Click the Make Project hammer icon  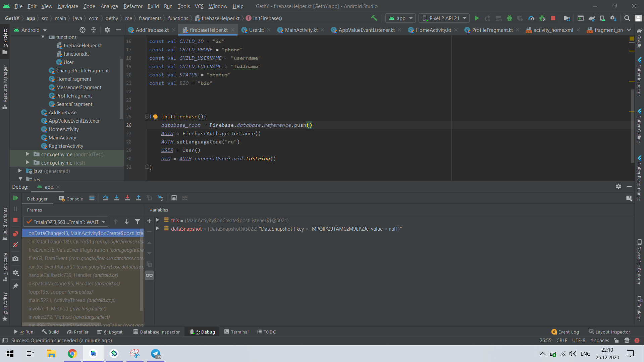374,18
